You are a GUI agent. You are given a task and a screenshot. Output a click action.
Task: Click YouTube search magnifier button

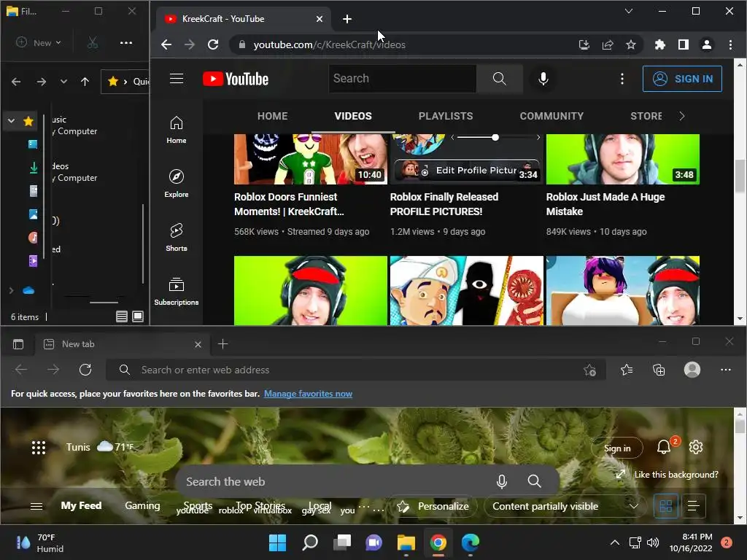[x=499, y=79]
